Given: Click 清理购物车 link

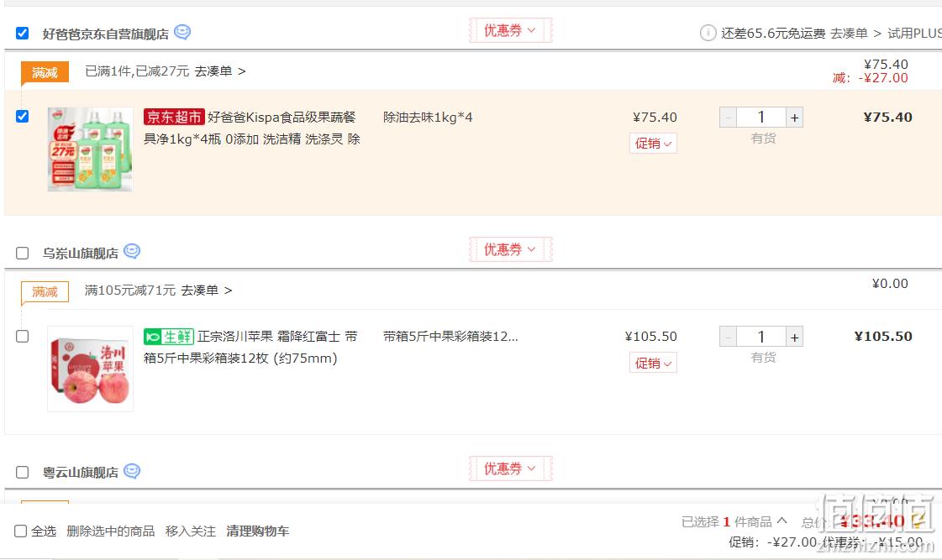Looking at the screenshot, I should 258,531.
